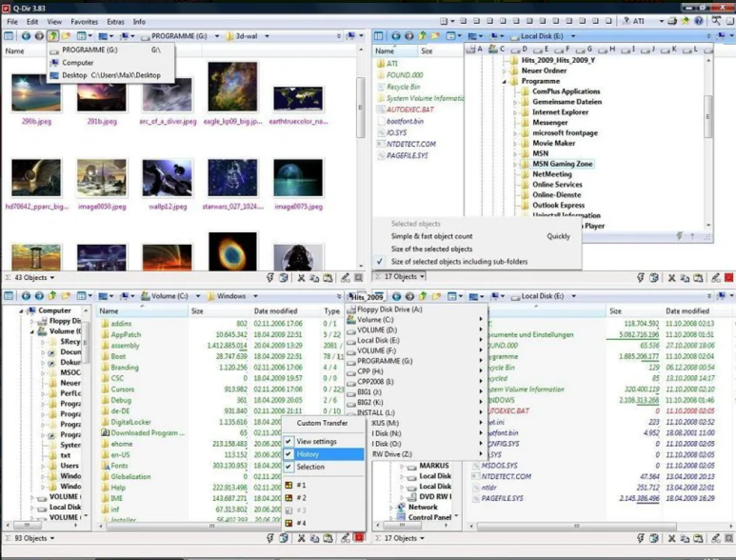The image size is (736, 560).
Task: Select drive G in the drive letter bar
Action: (x=586, y=49)
